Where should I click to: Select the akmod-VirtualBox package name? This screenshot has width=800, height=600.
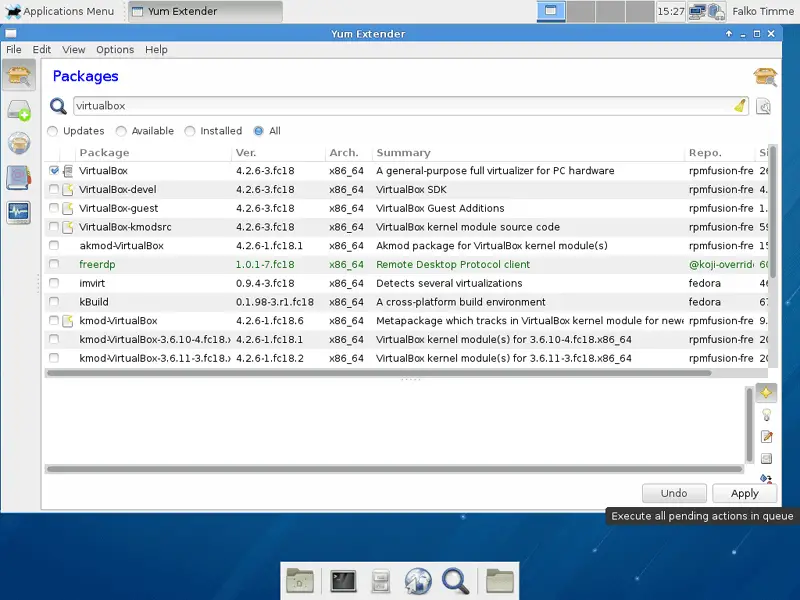(121, 246)
